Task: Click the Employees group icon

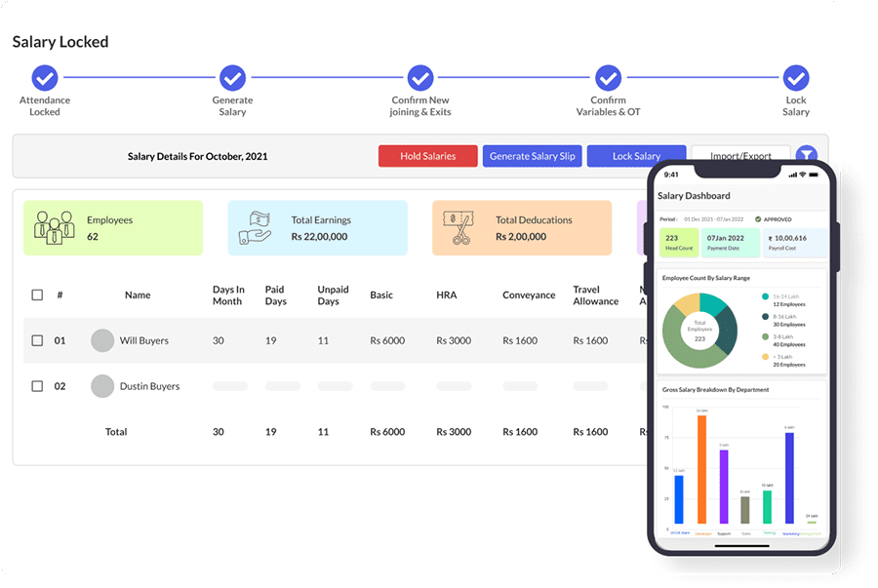Action: 55,228
